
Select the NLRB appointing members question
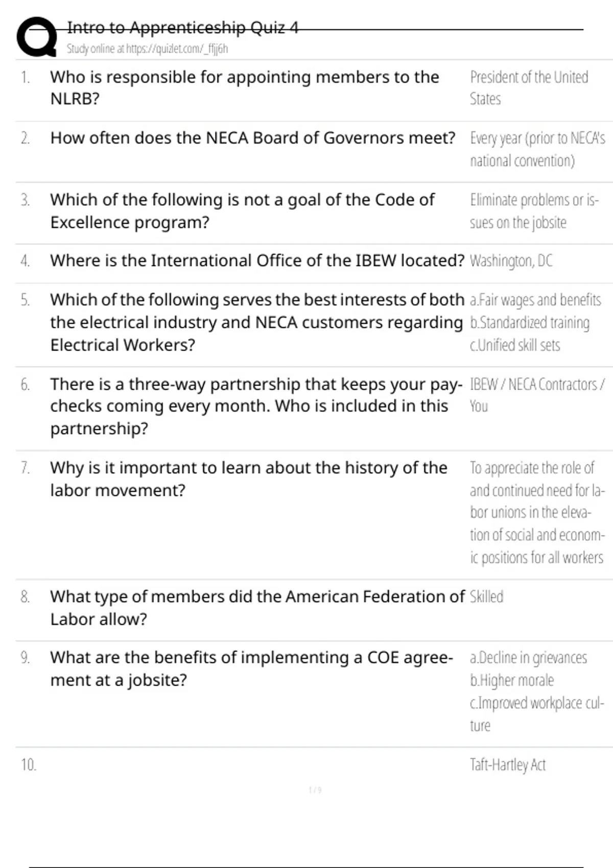coord(244,88)
